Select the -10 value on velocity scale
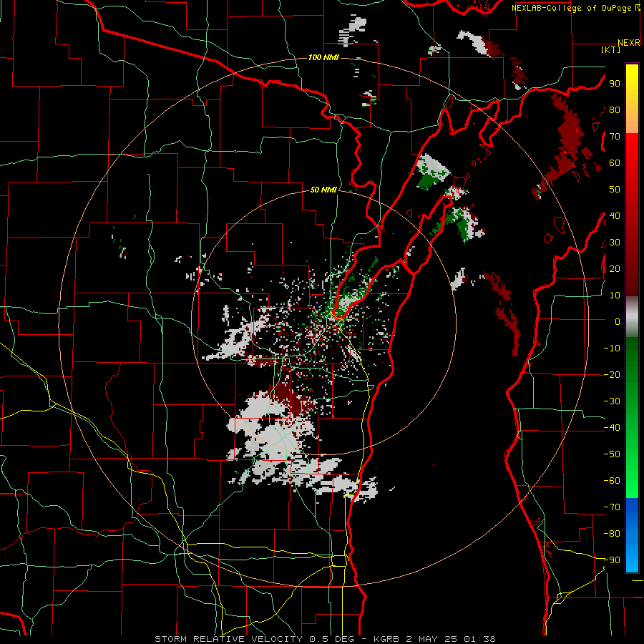The height and width of the screenshot is (644, 644). tap(612, 348)
